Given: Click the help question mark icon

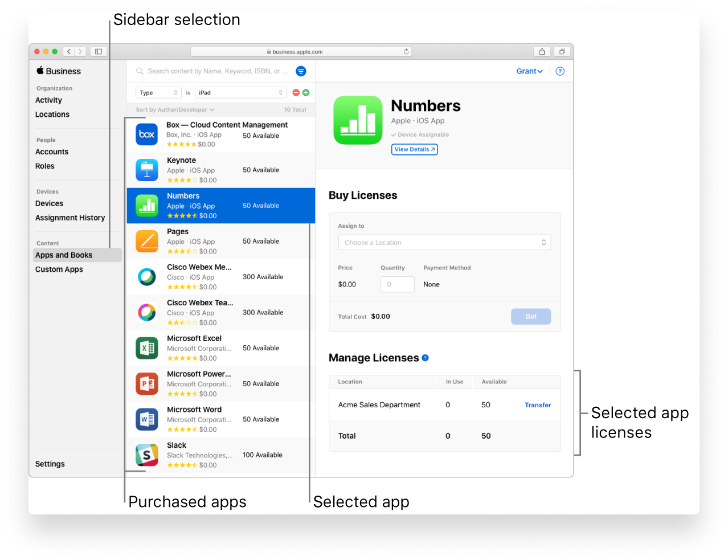Looking at the screenshot, I should tap(560, 71).
